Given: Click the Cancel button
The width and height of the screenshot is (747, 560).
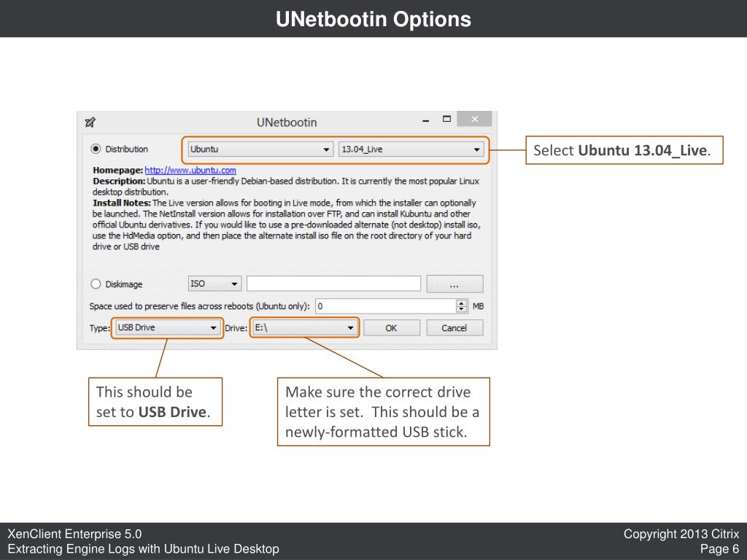Looking at the screenshot, I should coord(454,327).
